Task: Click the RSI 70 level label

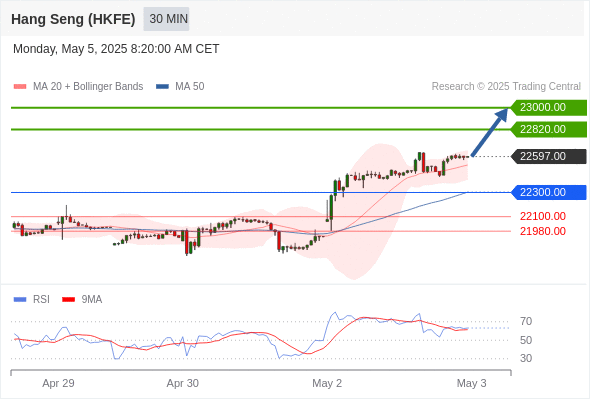Action: 526,322
